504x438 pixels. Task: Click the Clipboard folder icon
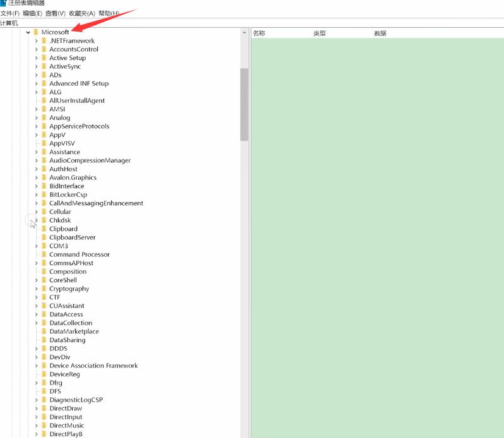44,229
